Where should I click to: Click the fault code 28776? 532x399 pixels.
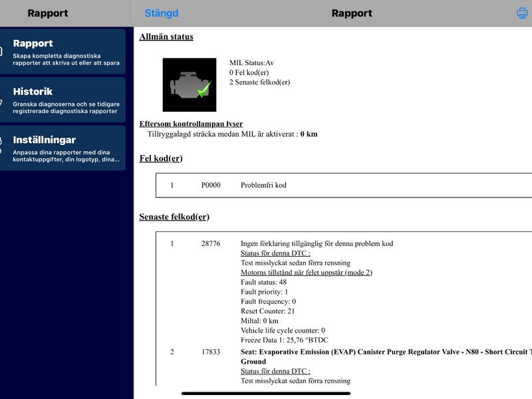click(x=211, y=243)
